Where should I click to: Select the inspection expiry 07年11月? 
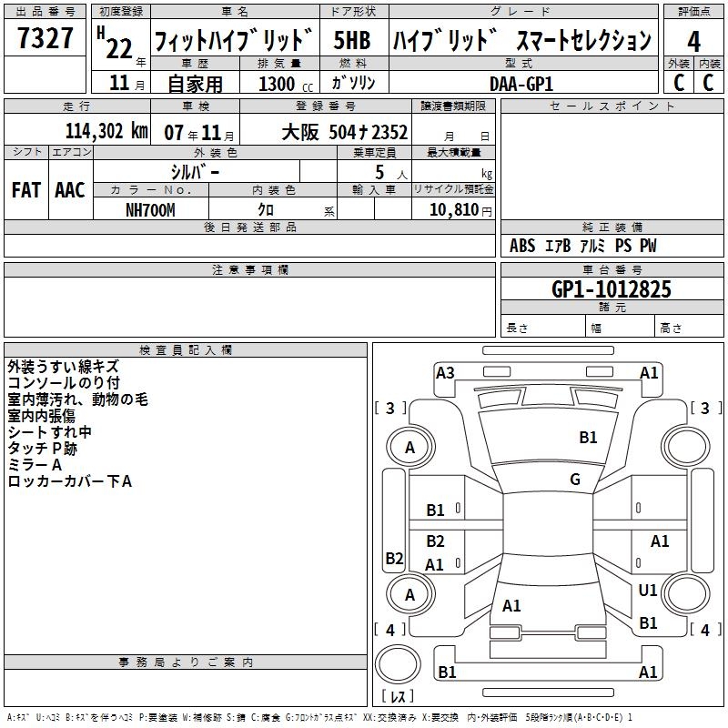(x=199, y=133)
